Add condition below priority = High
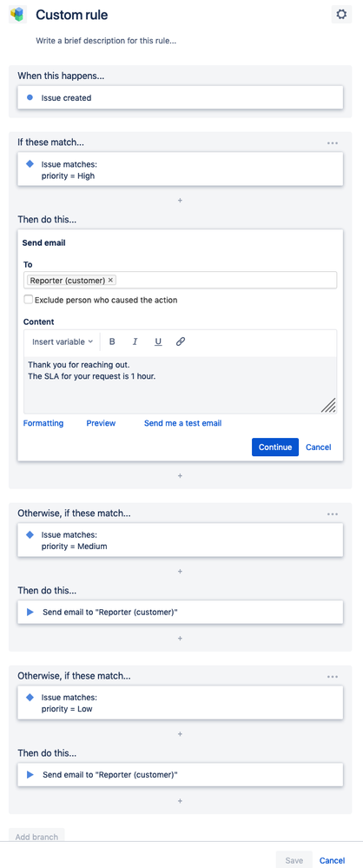The image size is (363, 868). (x=180, y=201)
